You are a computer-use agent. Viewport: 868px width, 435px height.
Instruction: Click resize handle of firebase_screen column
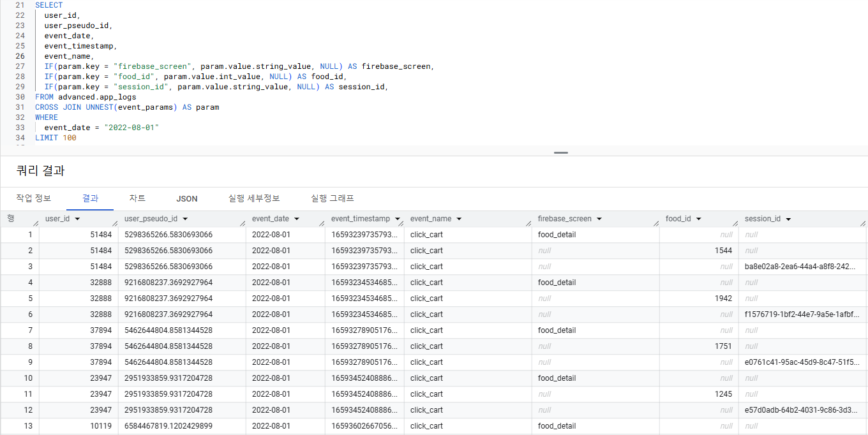point(656,223)
